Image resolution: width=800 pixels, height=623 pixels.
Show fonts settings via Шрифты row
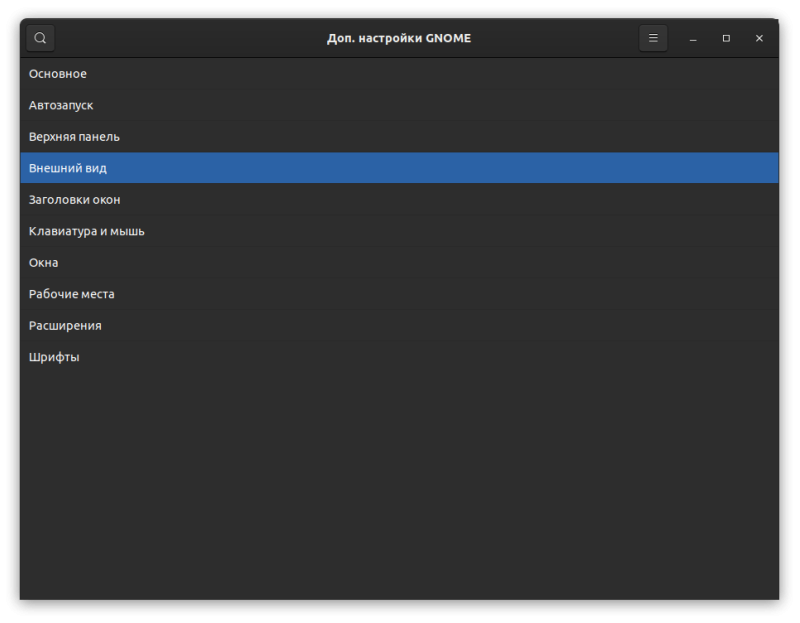click(x=399, y=357)
